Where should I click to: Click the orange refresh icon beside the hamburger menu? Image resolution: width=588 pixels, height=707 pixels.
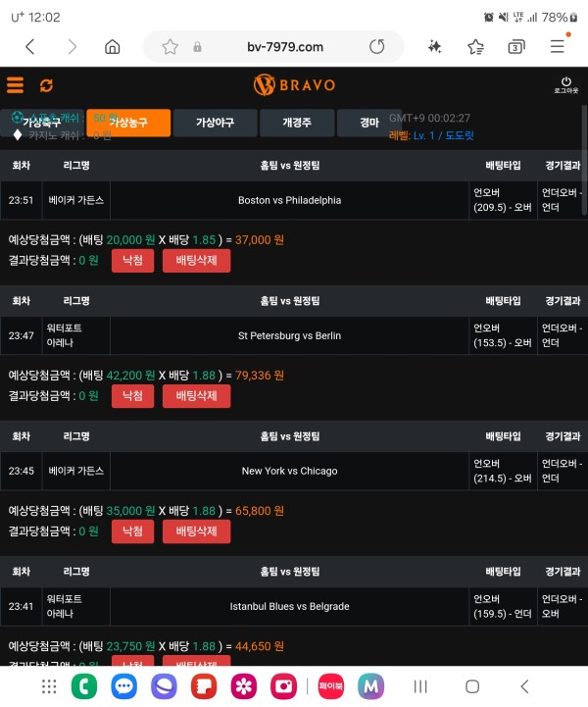coord(46,86)
